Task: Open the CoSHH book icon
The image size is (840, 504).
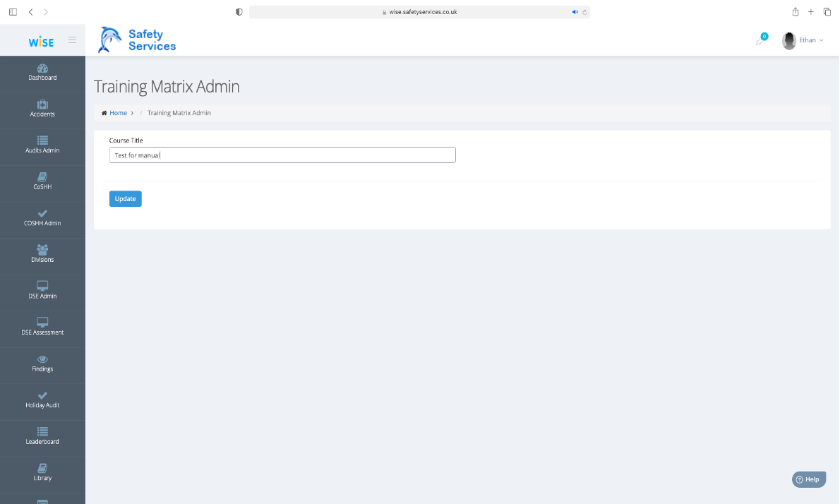Action: [x=42, y=176]
